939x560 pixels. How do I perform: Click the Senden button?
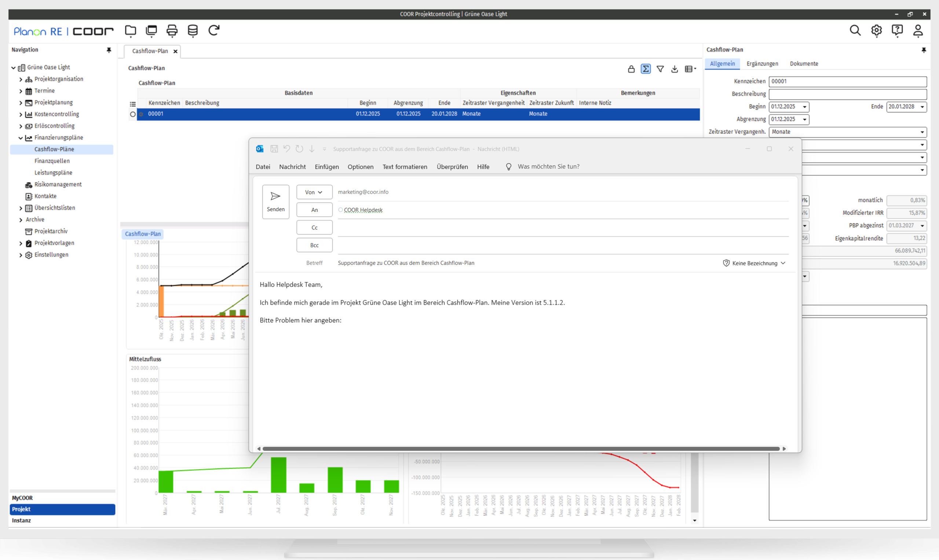(275, 202)
